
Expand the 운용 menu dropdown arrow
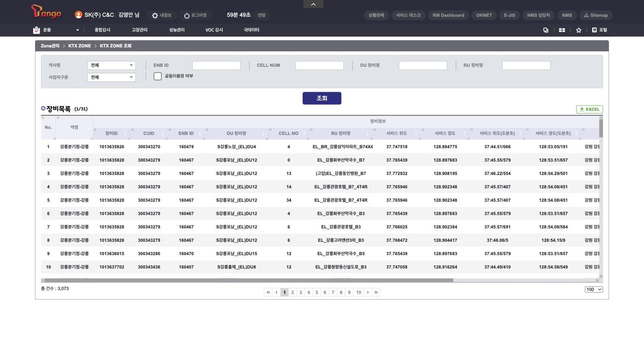tap(78, 30)
